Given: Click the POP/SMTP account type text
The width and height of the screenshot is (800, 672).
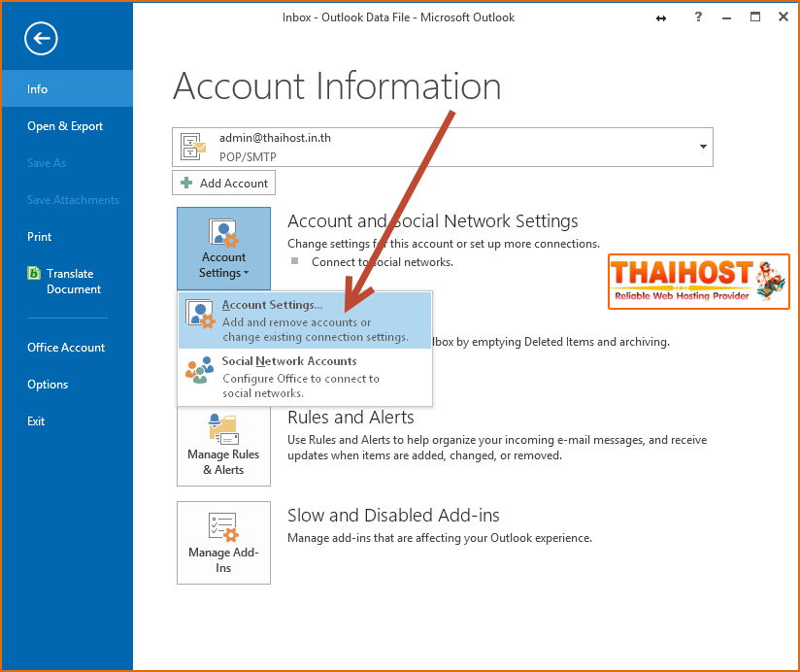Looking at the screenshot, I should pos(248,157).
